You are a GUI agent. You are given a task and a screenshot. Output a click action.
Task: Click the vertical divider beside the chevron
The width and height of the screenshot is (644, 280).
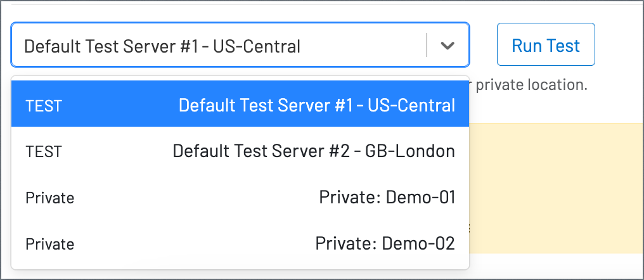click(x=427, y=45)
